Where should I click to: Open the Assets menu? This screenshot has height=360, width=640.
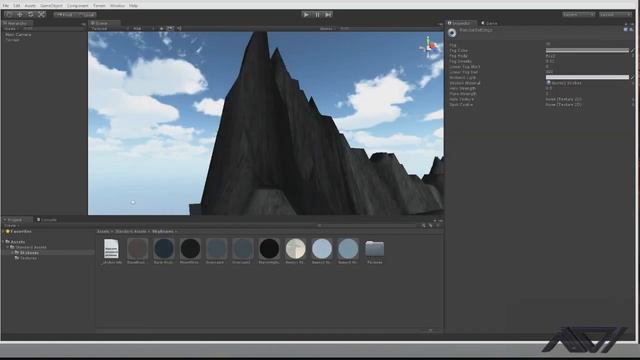(x=30, y=6)
